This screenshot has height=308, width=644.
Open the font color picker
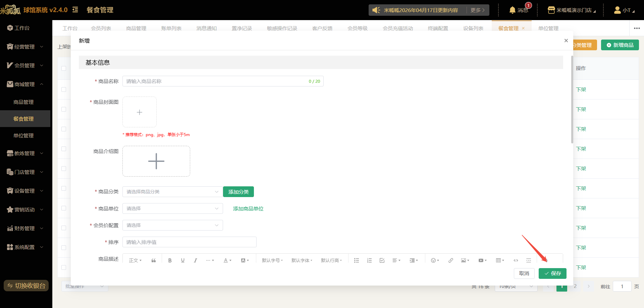[x=228, y=260]
